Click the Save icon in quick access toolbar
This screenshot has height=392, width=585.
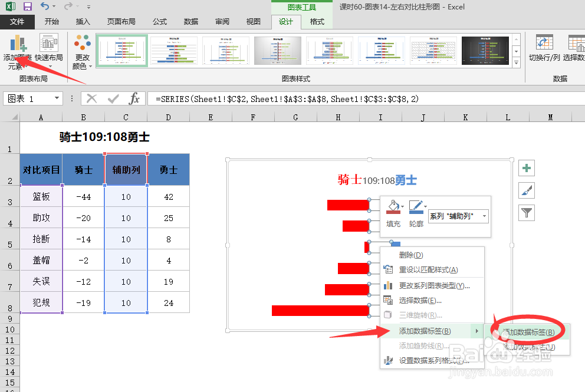click(28, 6)
